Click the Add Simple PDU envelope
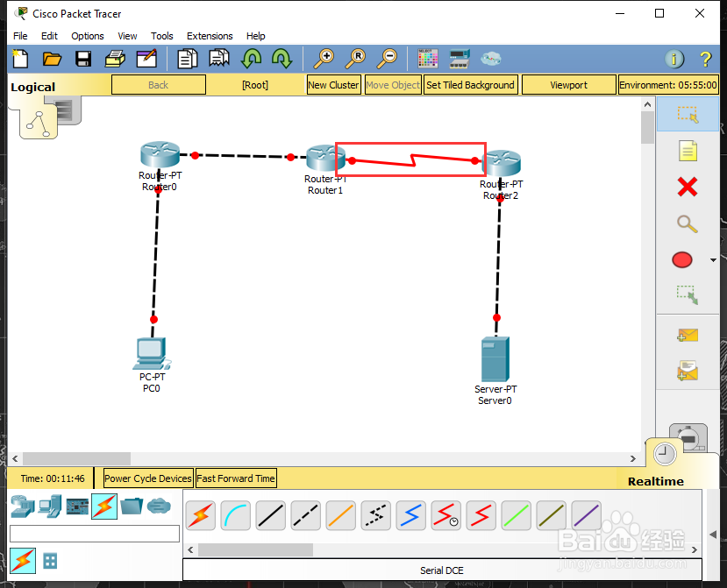This screenshot has width=727, height=588. point(688,335)
